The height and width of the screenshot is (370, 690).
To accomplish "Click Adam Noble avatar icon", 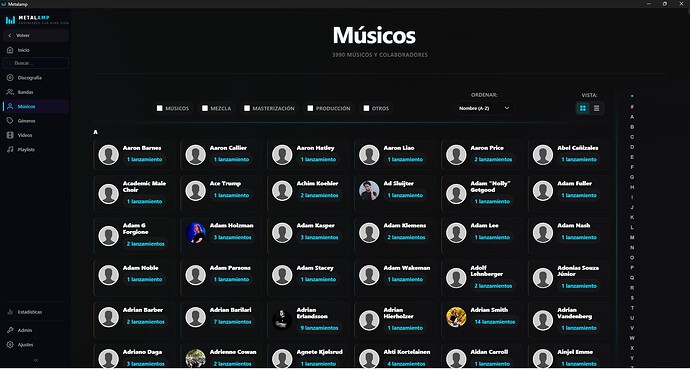I will 108,275.
